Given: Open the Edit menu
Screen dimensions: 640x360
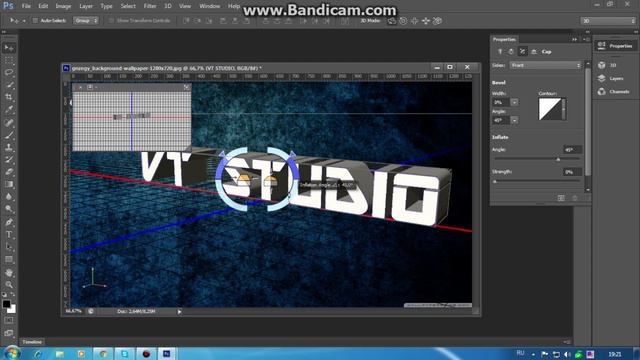Looking at the screenshot, I should tap(43, 6).
